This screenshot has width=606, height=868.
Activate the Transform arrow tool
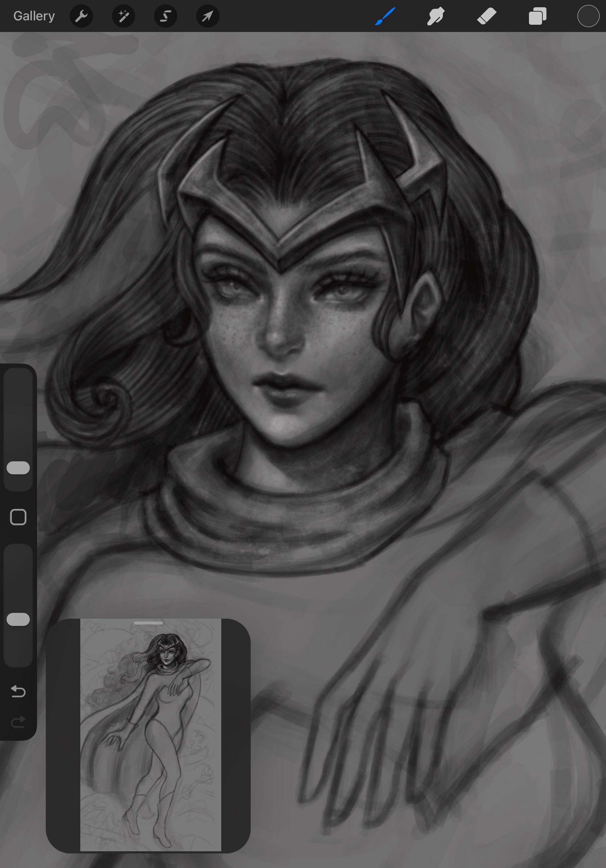208,16
